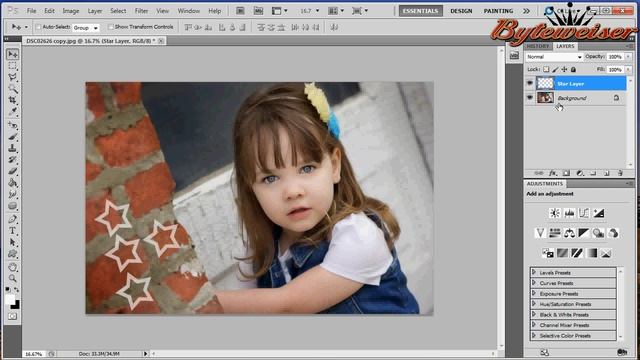640x360 pixels.
Task: Select the Eraser tool
Action: pos(13,171)
